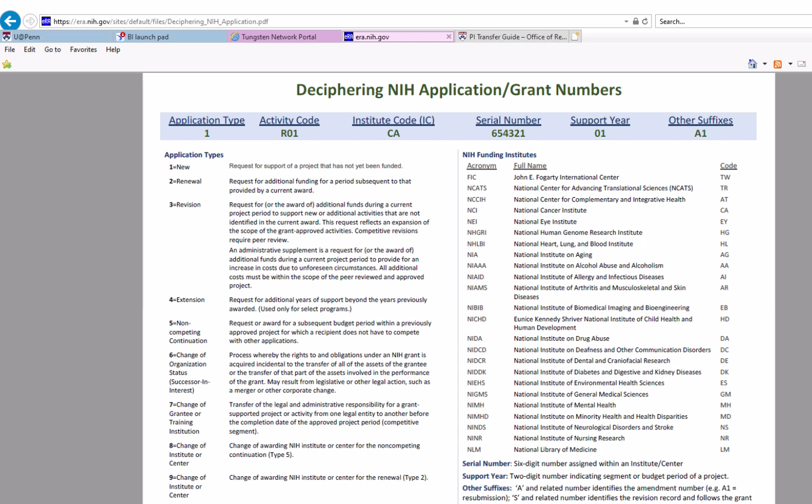Open the Go to menu
Screen dimensions: 812x504
[x=53, y=49]
